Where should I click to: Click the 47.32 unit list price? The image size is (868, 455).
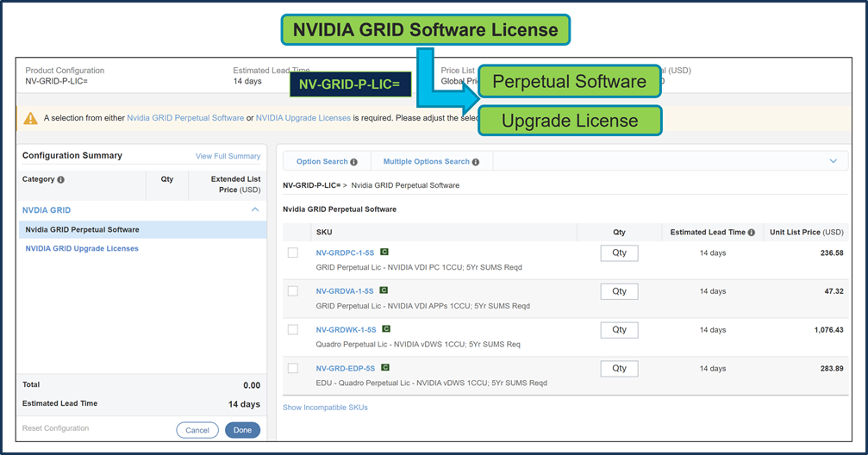pyautogui.click(x=834, y=291)
